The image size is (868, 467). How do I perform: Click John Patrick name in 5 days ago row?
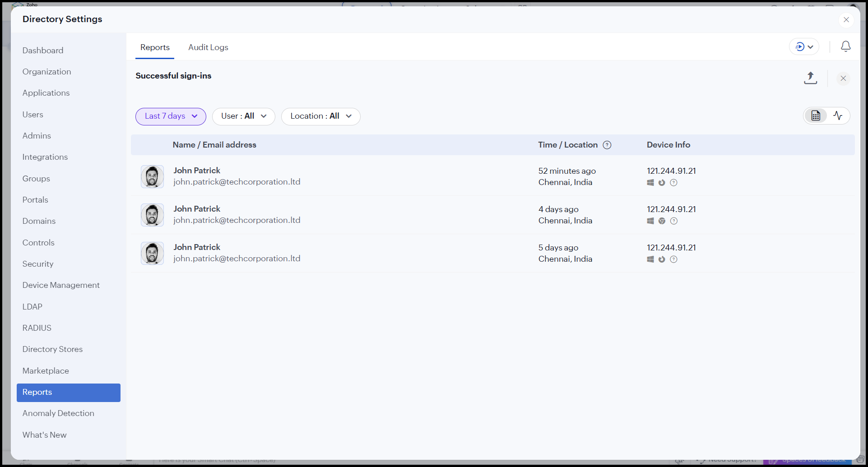tap(197, 247)
